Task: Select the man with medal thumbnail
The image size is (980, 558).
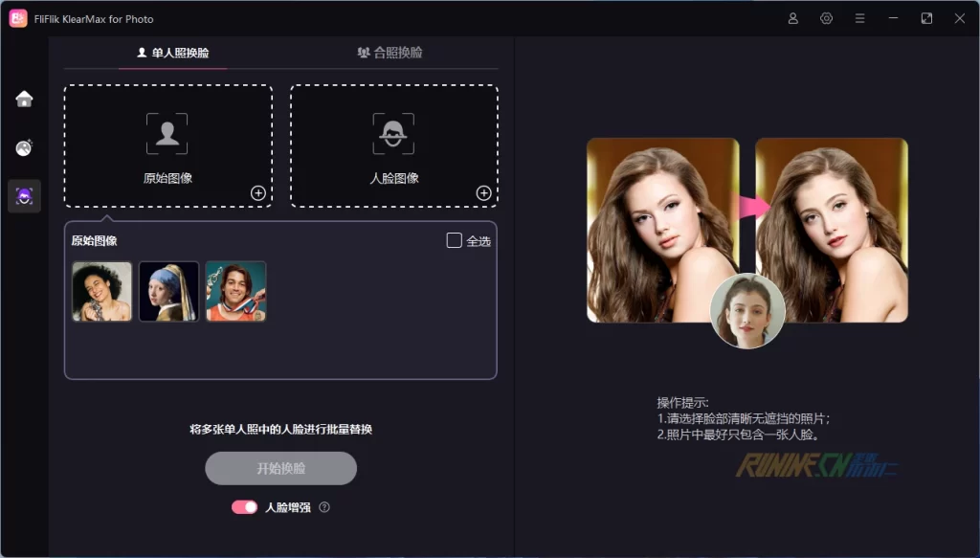Action: pos(235,291)
